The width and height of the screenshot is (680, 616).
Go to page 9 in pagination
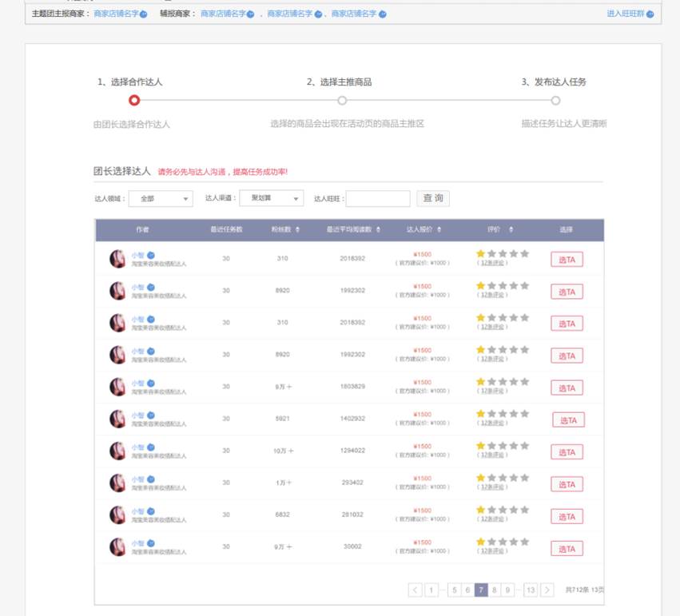pyautogui.click(x=508, y=590)
